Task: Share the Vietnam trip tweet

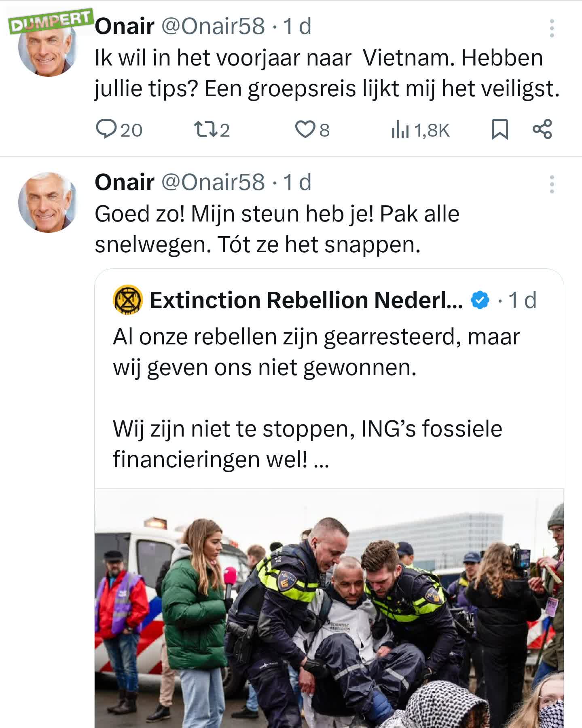Action: 542,129
